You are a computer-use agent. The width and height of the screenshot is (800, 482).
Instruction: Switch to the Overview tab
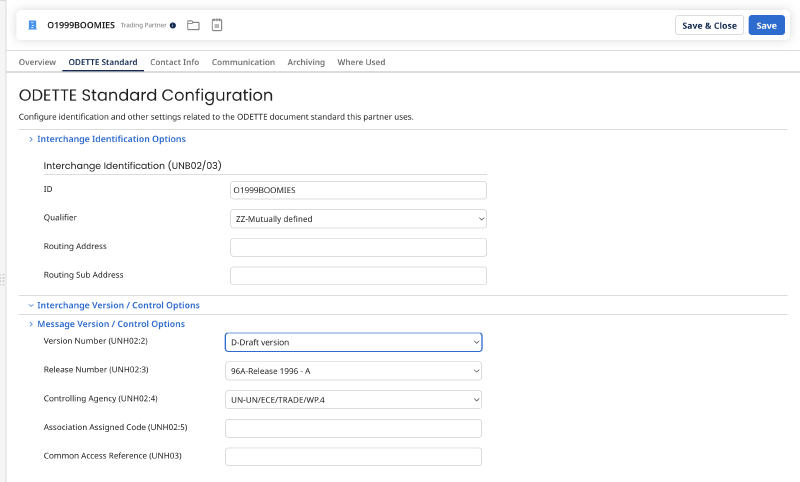(37, 62)
